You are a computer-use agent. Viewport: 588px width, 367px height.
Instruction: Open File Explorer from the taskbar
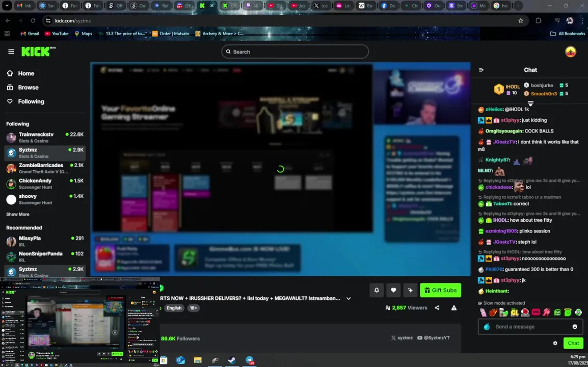tap(198, 360)
